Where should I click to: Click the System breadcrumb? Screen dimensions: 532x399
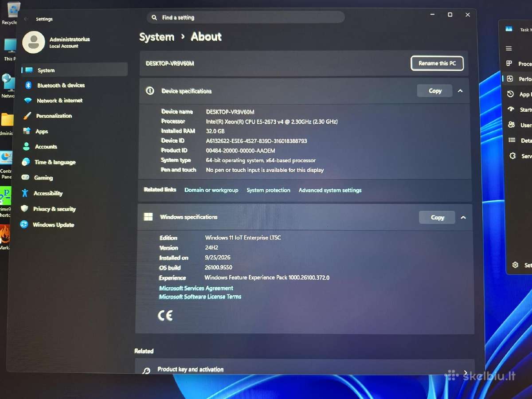[x=157, y=37]
